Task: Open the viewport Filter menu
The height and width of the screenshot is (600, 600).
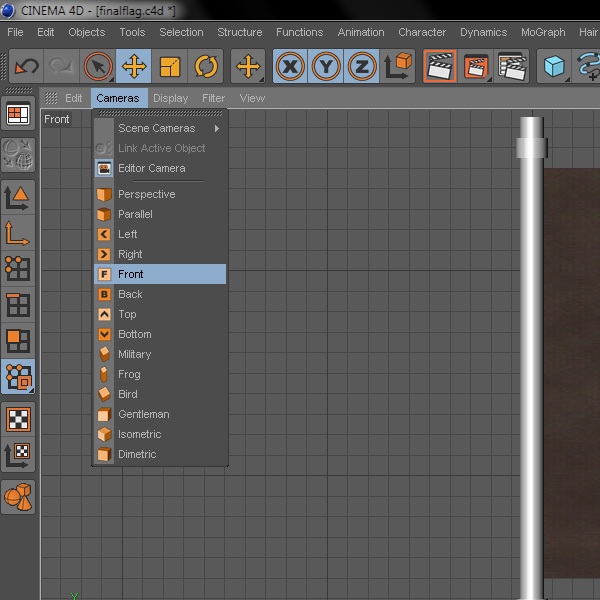Action: click(214, 98)
